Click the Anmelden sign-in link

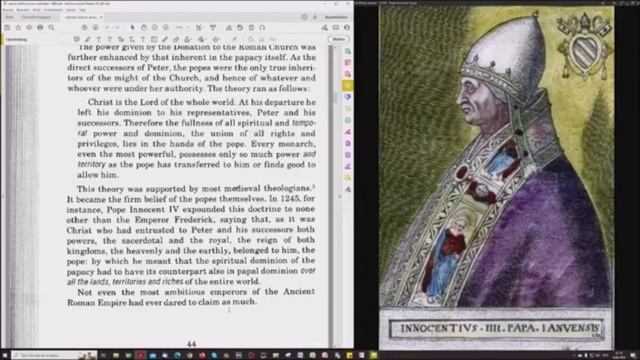tap(336, 17)
